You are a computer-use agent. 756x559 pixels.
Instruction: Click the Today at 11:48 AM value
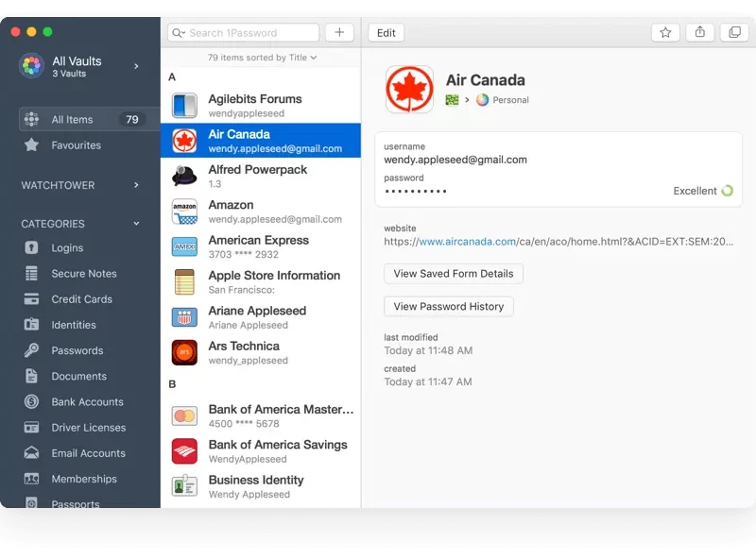pos(428,350)
